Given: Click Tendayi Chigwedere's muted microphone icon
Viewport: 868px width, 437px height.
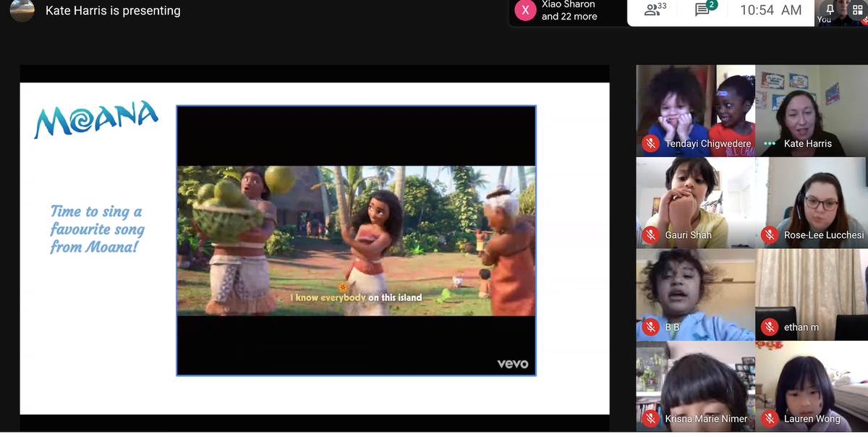Looking at the screenshot, I should click(x=651, y=144).
